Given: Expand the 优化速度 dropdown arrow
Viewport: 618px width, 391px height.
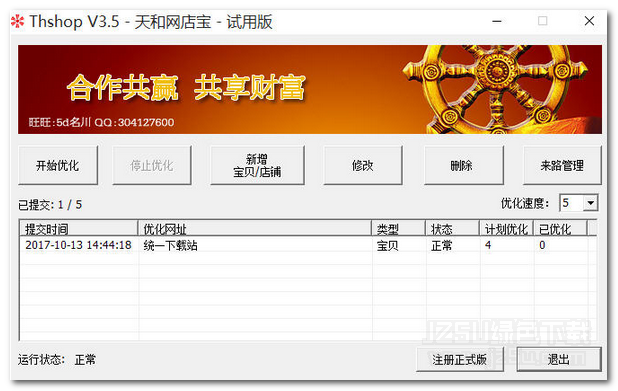Looking at the screenshot, I should click(590, 203).
